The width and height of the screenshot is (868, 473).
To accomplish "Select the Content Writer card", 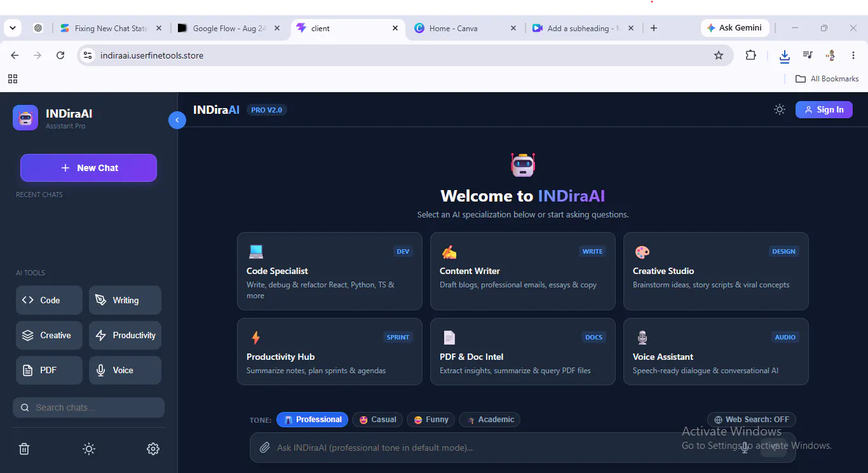I will tap(523, 271).
